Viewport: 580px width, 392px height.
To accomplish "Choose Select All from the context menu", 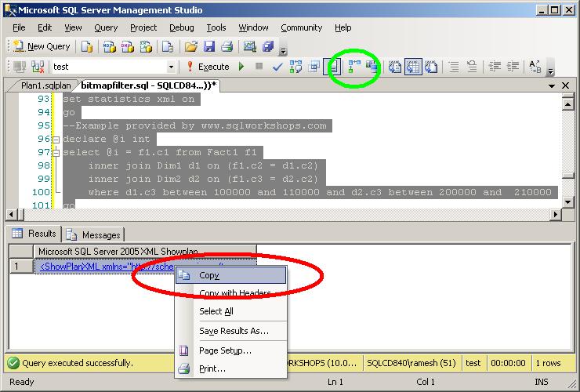I will tap(230, 311).
